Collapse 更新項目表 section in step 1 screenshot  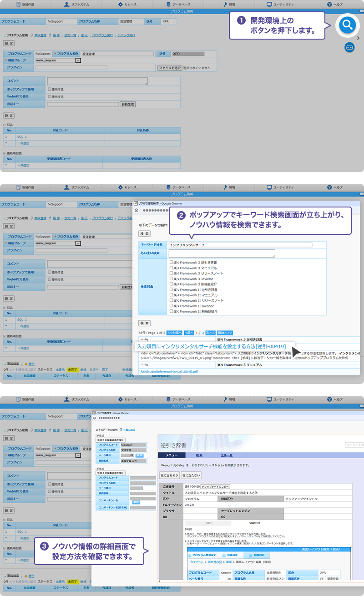(5, 153)
